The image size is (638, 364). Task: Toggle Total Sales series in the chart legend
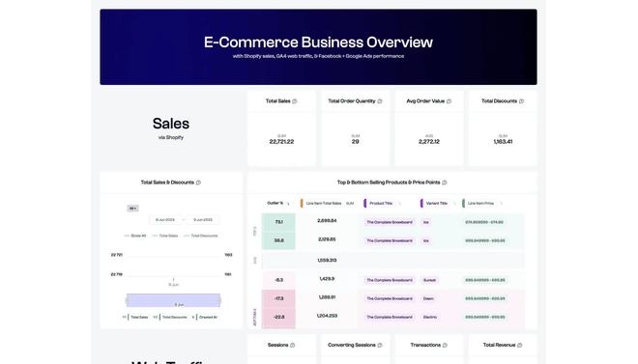165,236
